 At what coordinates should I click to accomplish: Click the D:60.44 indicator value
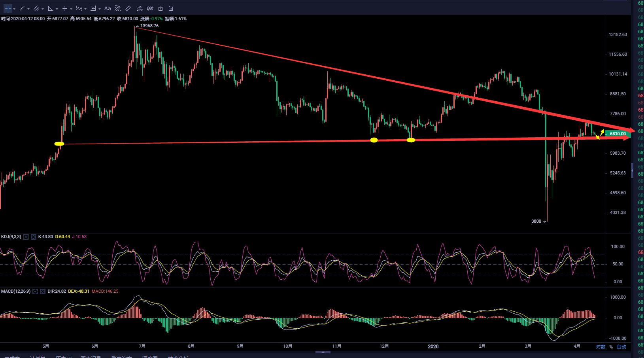(62, 237)
